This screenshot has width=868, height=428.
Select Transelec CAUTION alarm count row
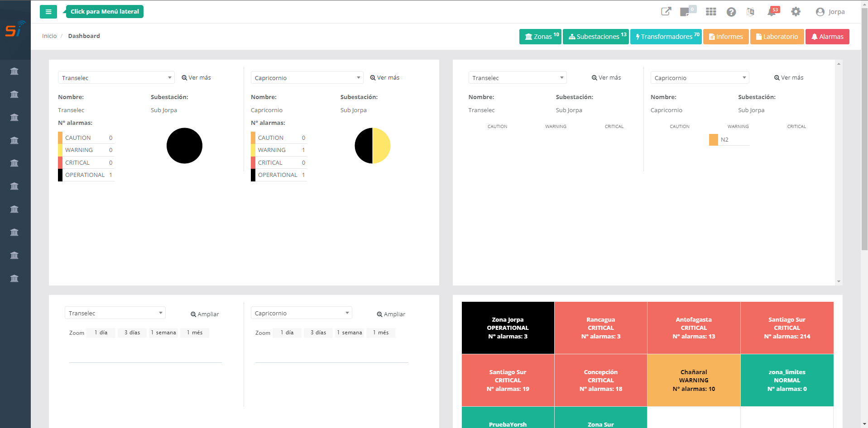(x=86, y=138)
